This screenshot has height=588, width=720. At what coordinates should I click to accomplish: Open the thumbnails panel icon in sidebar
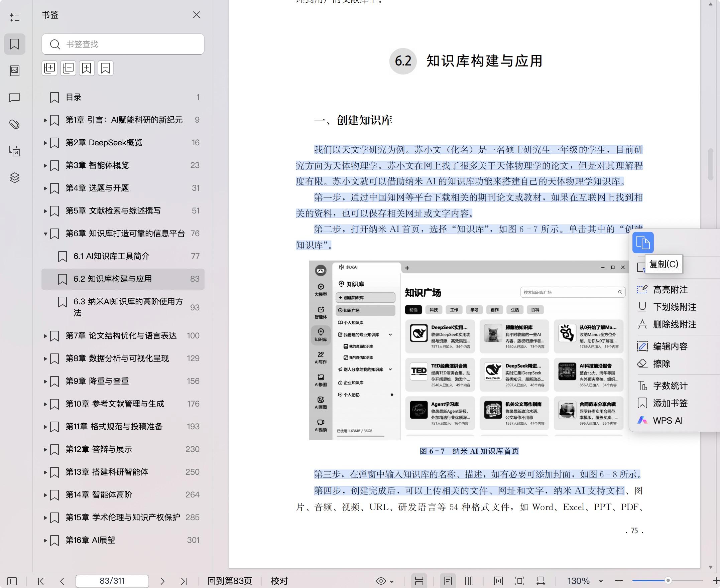(15, 70)
